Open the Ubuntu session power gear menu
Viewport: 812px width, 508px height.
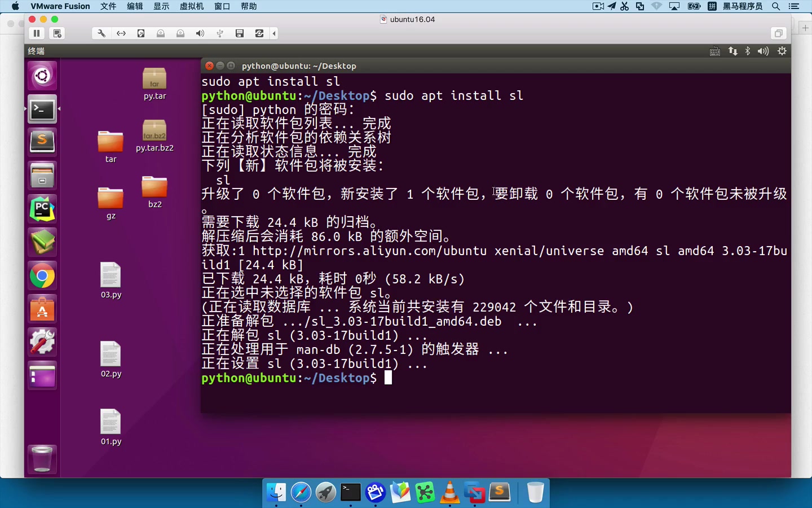[782, 51]
